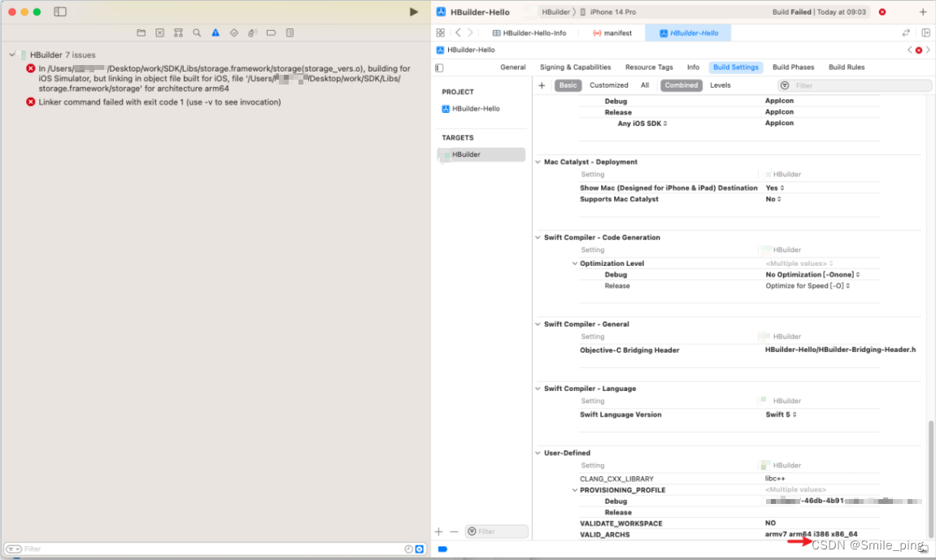Collapse Swift Compiler - Language section

point(538,389)
